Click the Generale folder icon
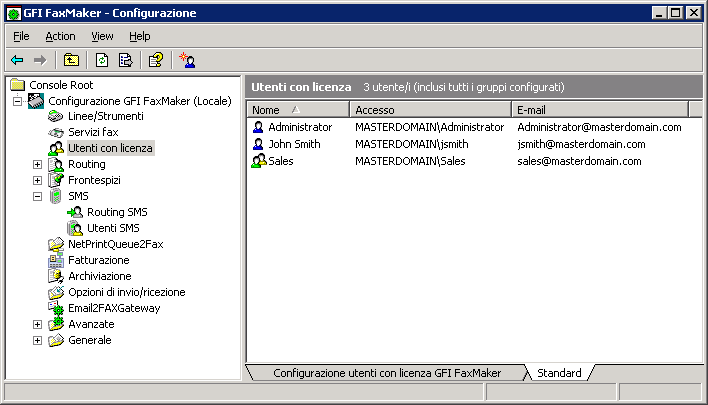 (x=56, y=340)
